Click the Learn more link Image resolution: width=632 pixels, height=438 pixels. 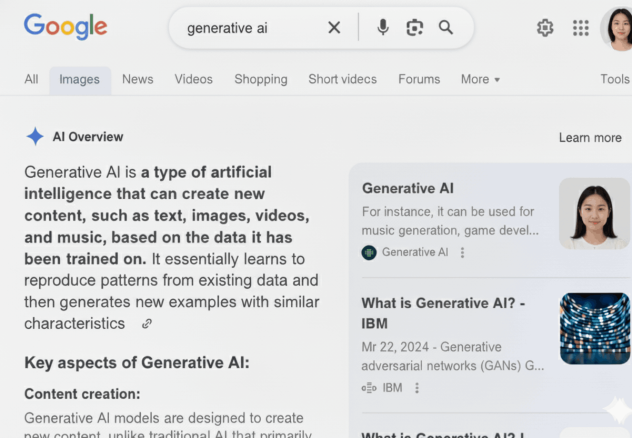tap(590, 138)
